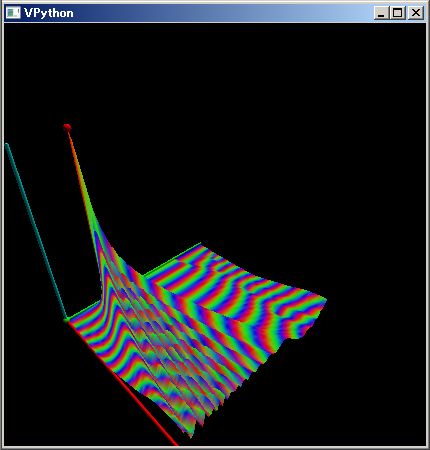Click the right-most corner tip of the surface

tap(325, 300)
